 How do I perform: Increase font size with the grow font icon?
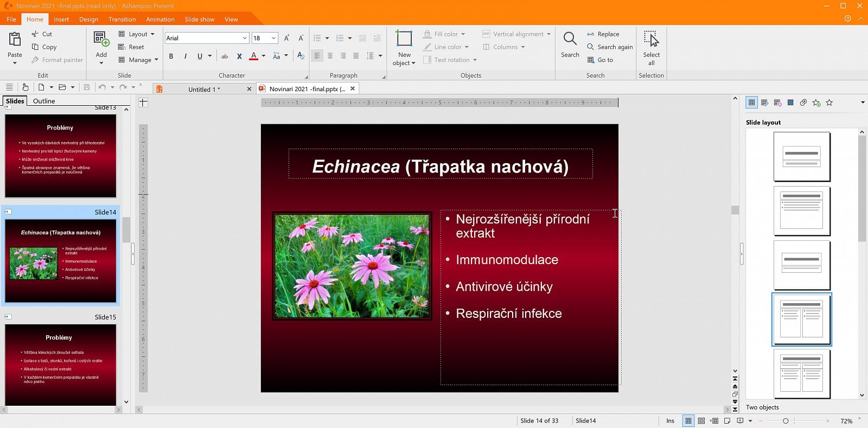pos(286,38)
